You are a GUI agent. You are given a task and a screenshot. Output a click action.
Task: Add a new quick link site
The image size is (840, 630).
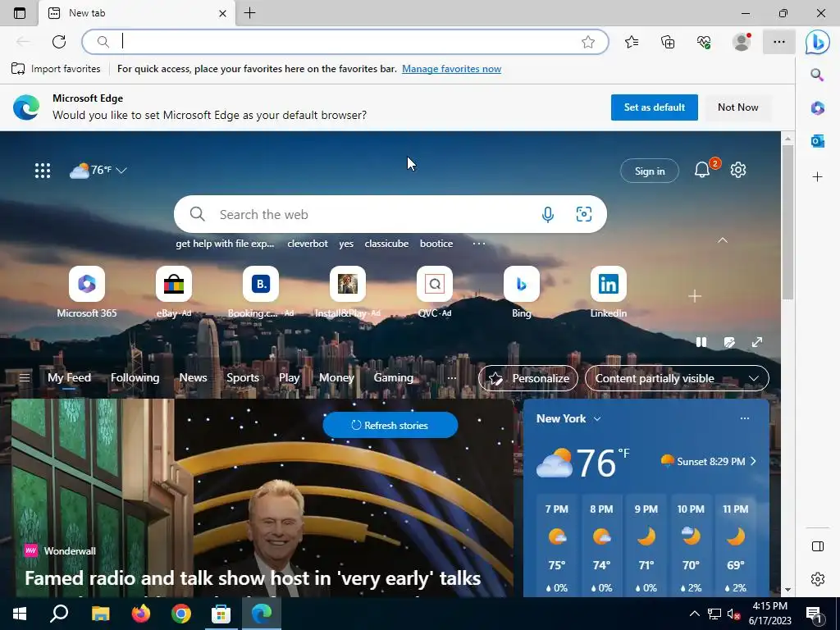point(695,296)
